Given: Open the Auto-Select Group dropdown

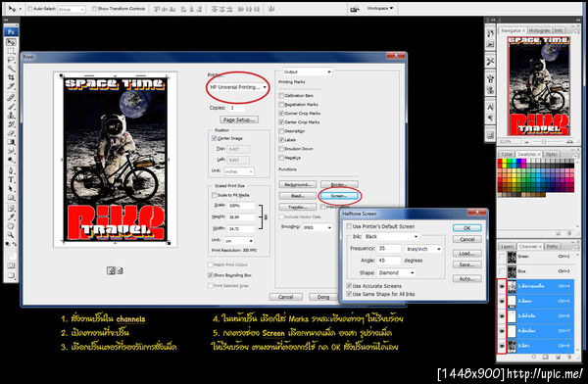Looking at the screenshot, I should [x=72, y=9].
